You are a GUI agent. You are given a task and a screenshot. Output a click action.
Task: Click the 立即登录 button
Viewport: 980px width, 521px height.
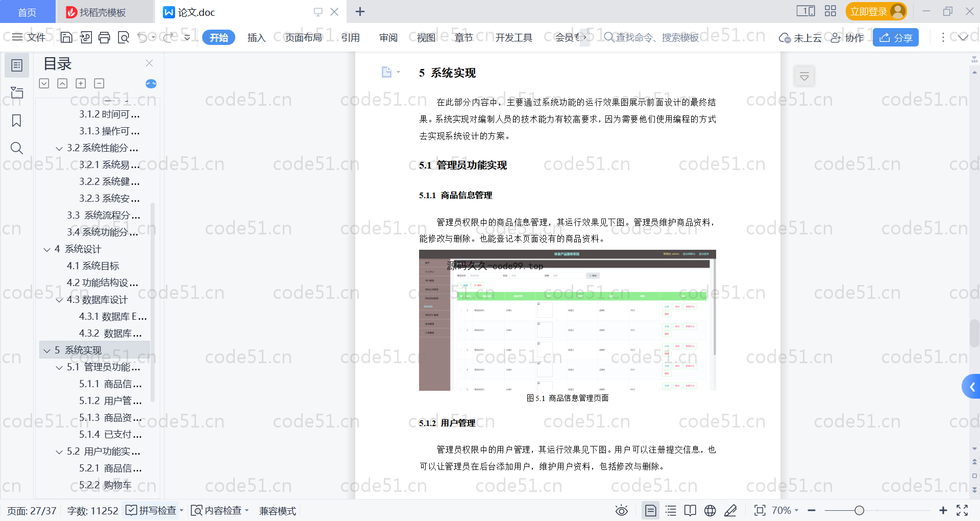pyautogui.click(x=876, y=11)
